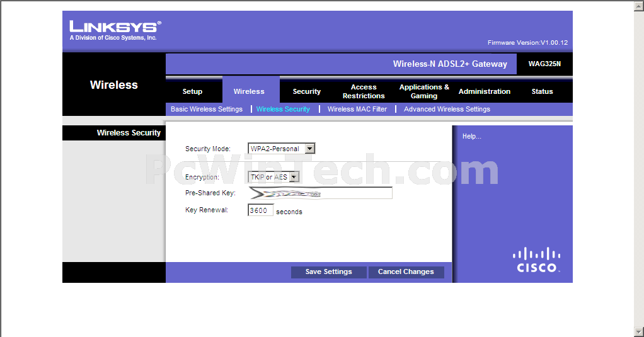Open Wireless MAC Filter subtab
The width and height of the screenshot is (644, 337).
coord(357,109)
